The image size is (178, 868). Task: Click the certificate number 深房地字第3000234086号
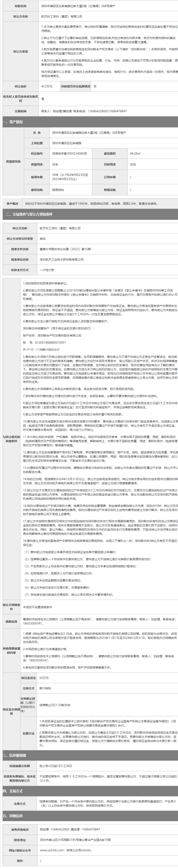69,154
